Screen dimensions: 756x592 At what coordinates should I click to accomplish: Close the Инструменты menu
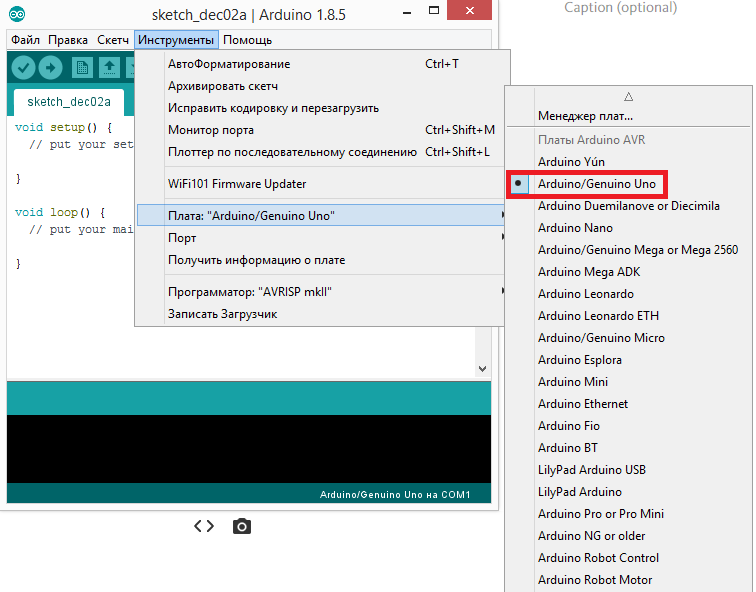(x=176, y=40)
